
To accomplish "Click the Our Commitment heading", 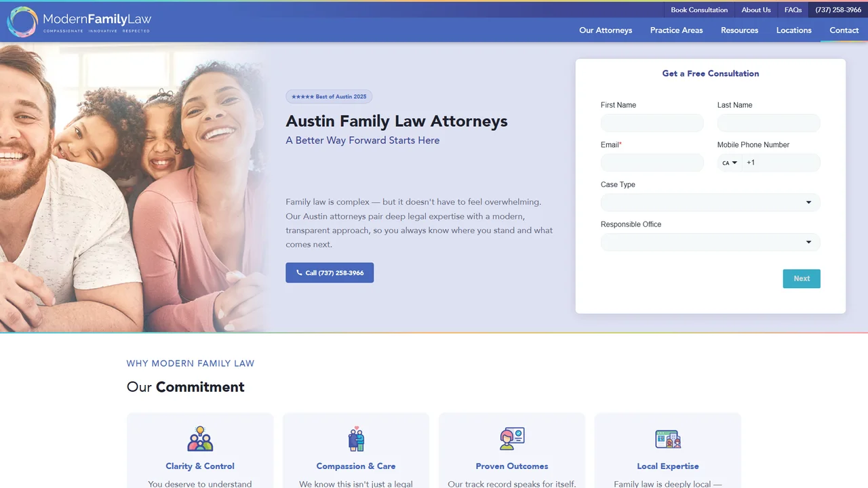I will (x=185, y=387).
